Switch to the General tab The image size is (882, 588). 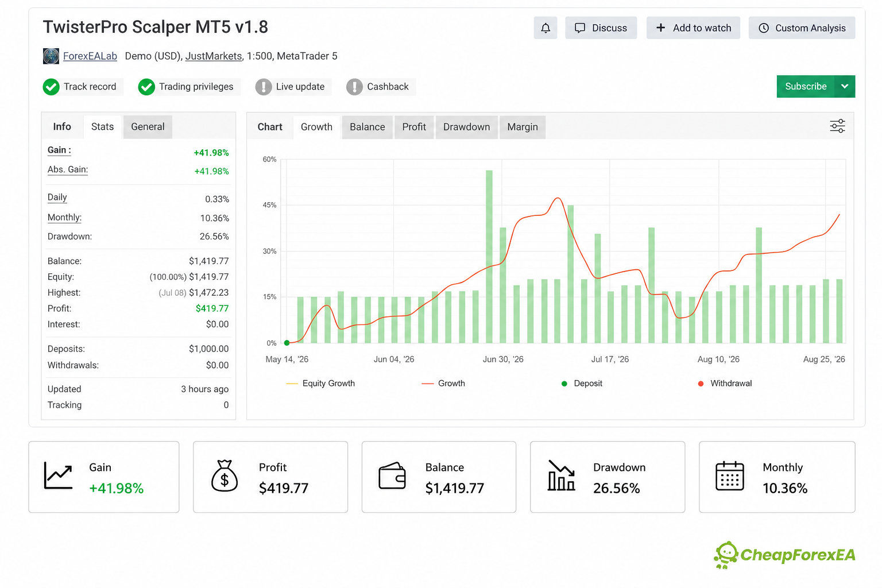click(x=148, y=127)
